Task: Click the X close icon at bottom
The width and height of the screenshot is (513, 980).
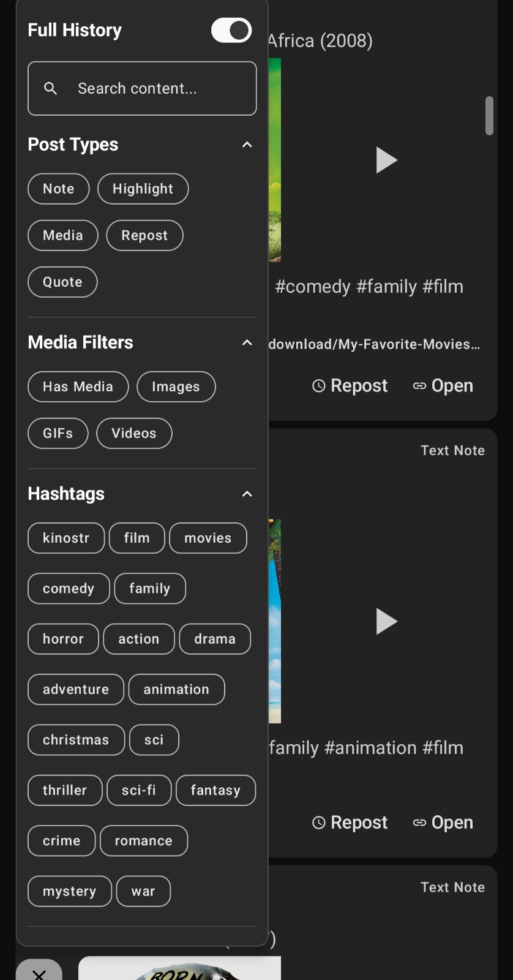Action: 39,973
